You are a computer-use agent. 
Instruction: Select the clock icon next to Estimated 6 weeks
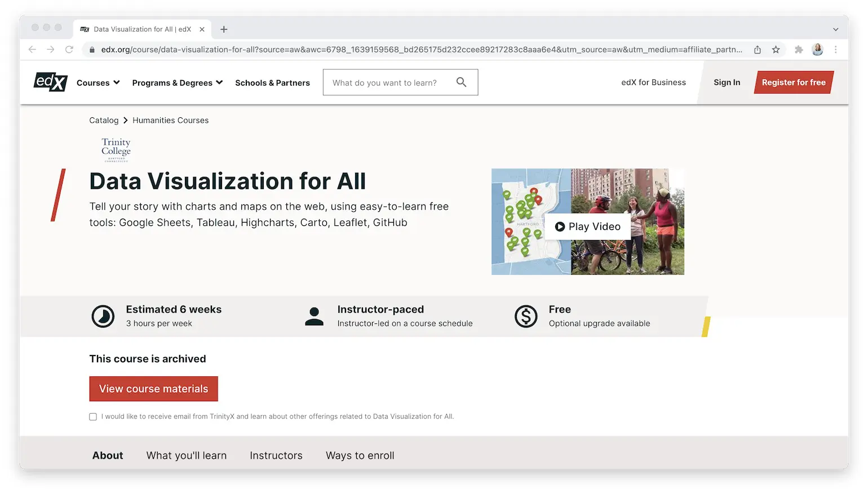[103, 316]
